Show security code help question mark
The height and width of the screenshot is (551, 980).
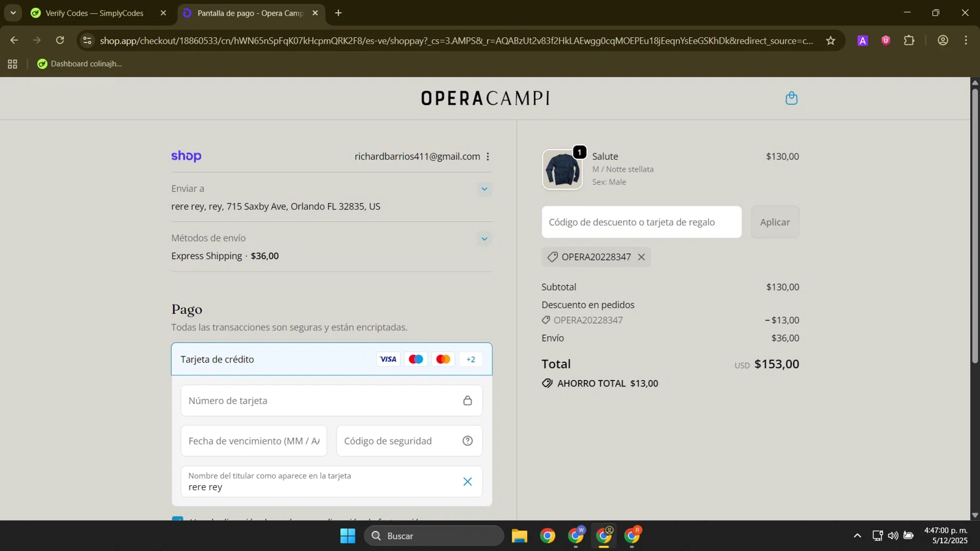coord(468,441)
